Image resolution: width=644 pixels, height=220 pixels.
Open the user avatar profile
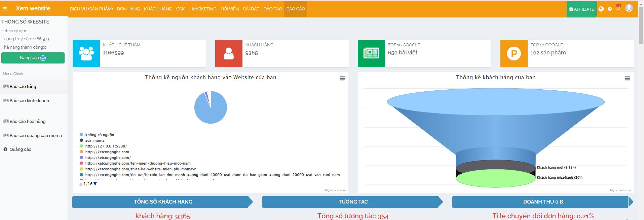[629, 8]
